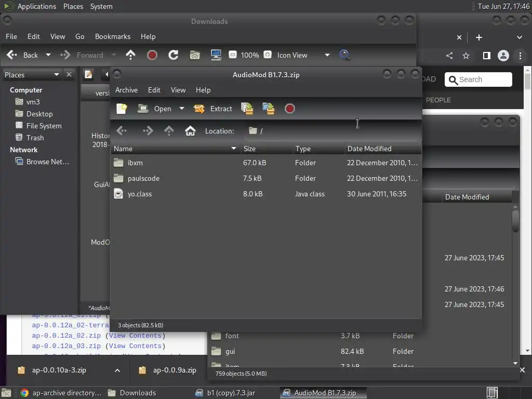This screenshot has width=532, height=399.
Task: Open View Contents link for ap-0.0.12a_03.zip
Action: pos(135,346)
